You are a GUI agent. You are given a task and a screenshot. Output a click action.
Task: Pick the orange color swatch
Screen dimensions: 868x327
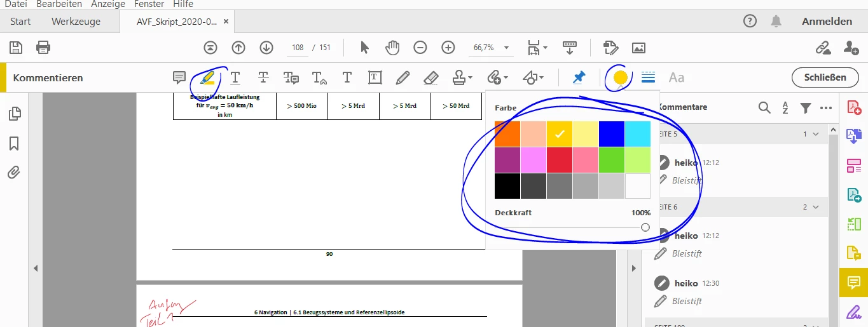click(507, 134)
